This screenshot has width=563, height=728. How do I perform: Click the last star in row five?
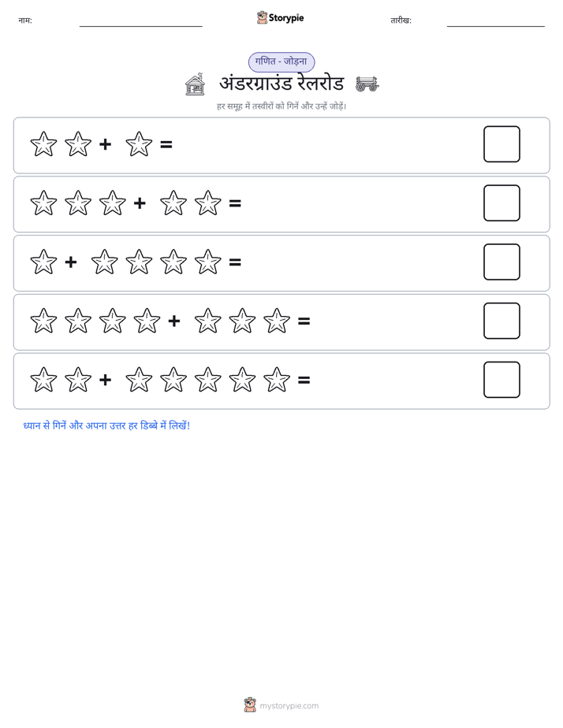(277, 379)
